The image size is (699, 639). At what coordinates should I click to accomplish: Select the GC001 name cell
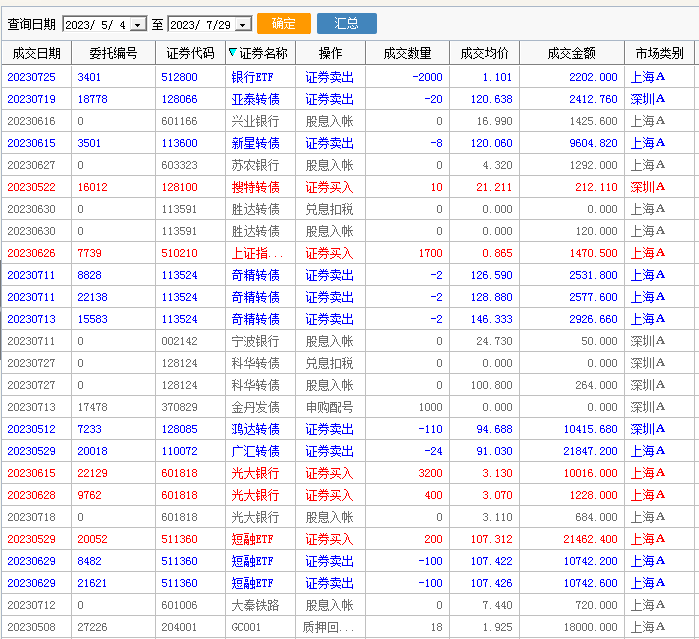click(246, 627)
